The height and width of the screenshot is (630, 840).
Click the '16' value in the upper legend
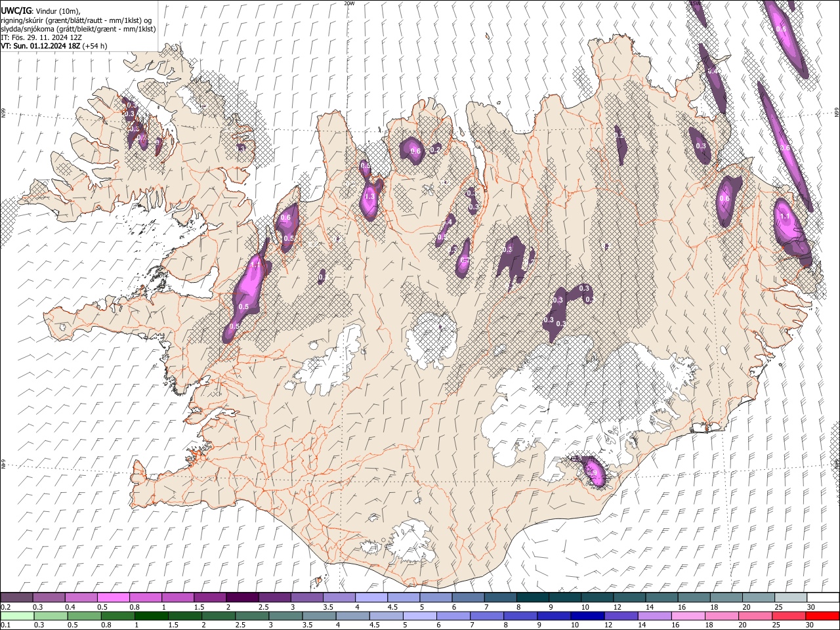click(682, 607)
